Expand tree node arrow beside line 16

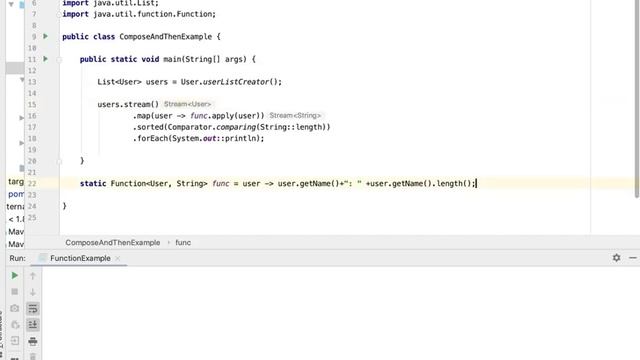[22, 118]
